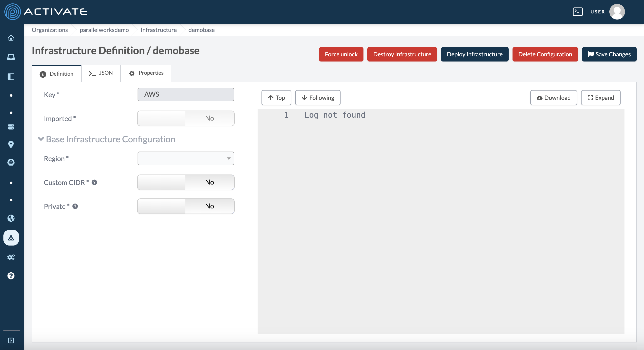Click Deploy Infrastructure button

pyautogui.click(x=475, y=54)
